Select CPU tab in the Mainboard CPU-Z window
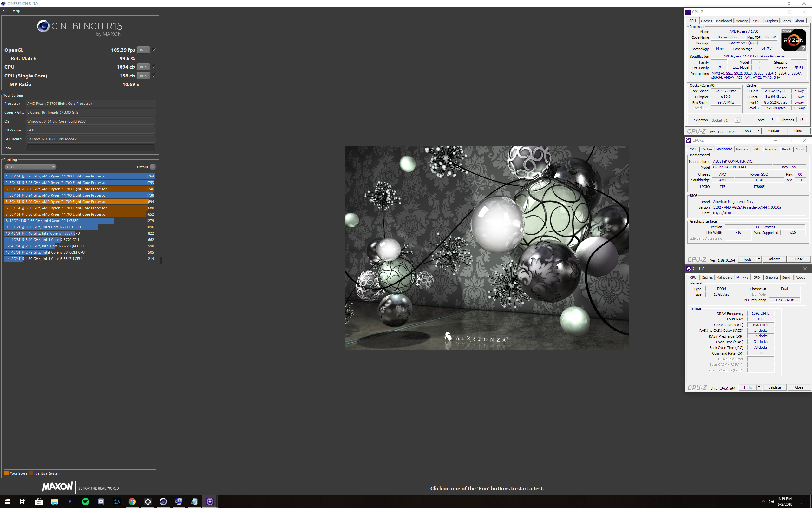This screenshot has width=812, height=508. click(x=693, y=149)
